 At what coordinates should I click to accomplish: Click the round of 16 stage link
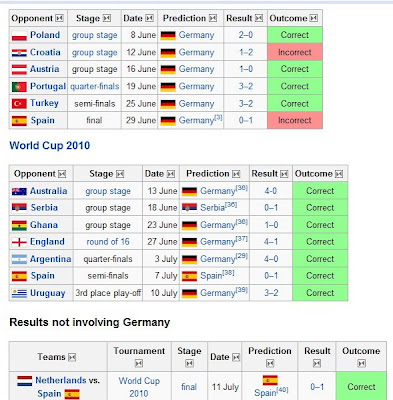[108, 242]
